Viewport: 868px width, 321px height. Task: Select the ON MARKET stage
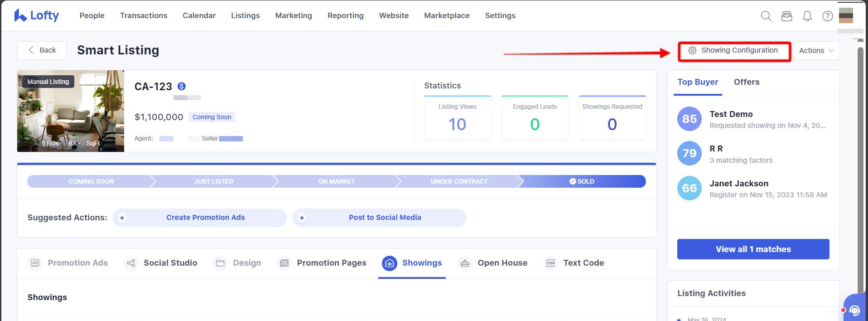[336, 181]
